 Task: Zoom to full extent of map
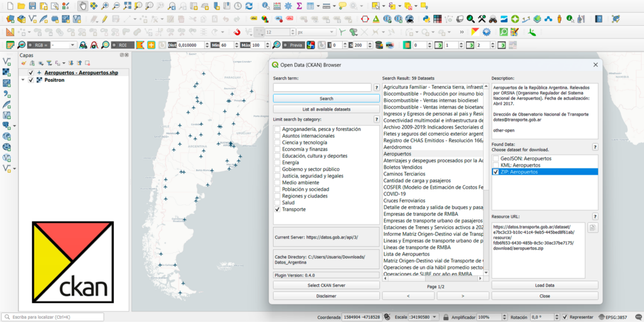click(127, 6)
